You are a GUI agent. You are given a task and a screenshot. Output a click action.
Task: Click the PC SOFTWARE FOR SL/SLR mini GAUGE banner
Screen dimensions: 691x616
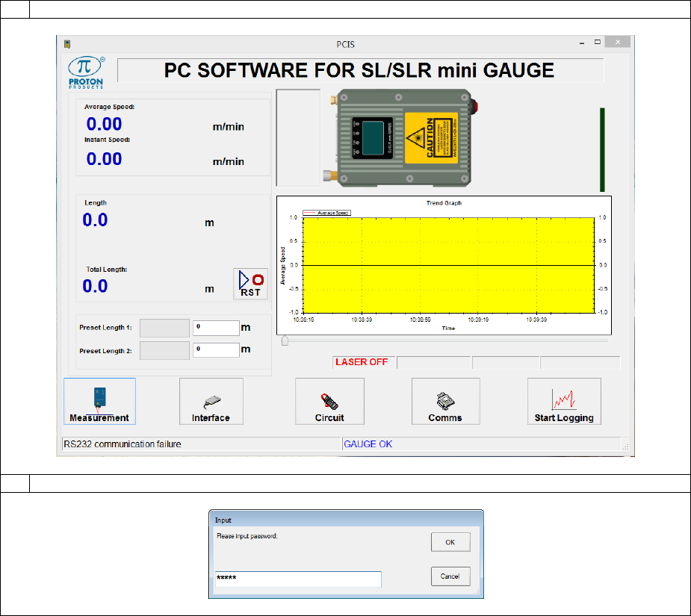[359, 70]
